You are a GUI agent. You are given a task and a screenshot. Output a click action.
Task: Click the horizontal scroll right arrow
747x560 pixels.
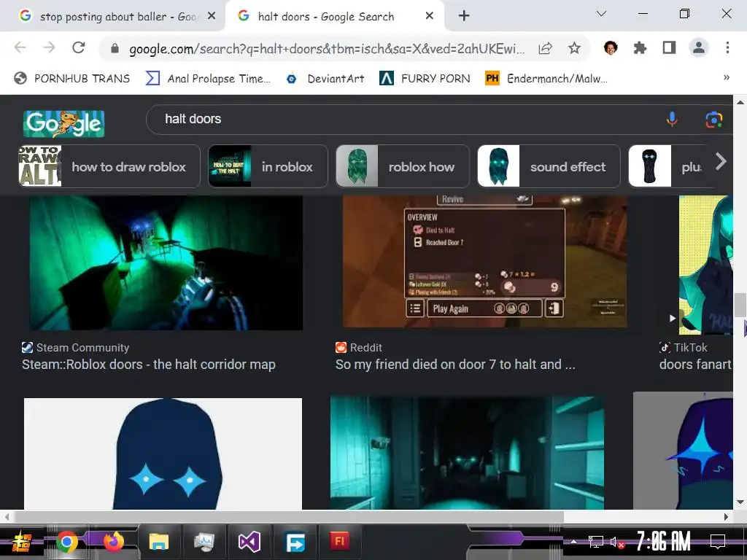(x=726, y=517)
